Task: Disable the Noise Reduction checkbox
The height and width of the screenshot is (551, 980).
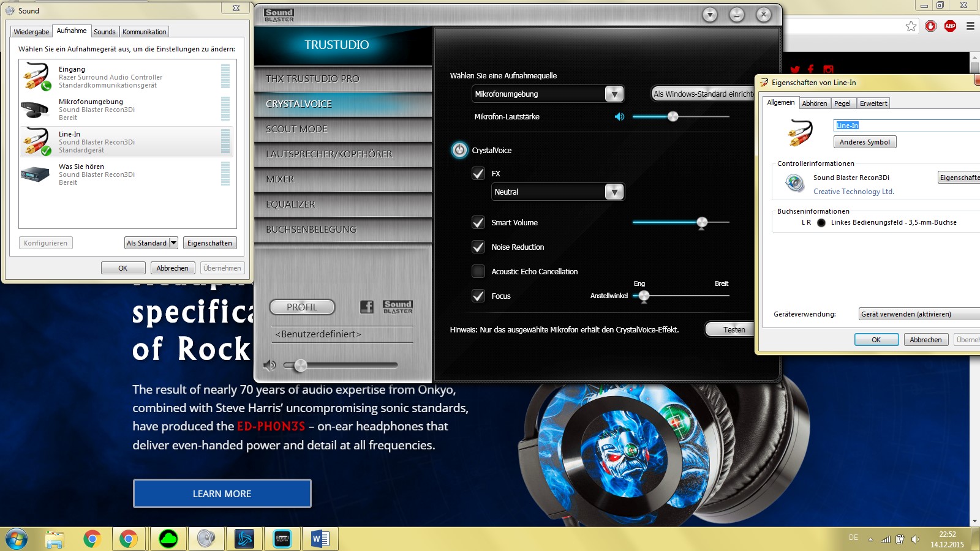Action: click(478, 247)
